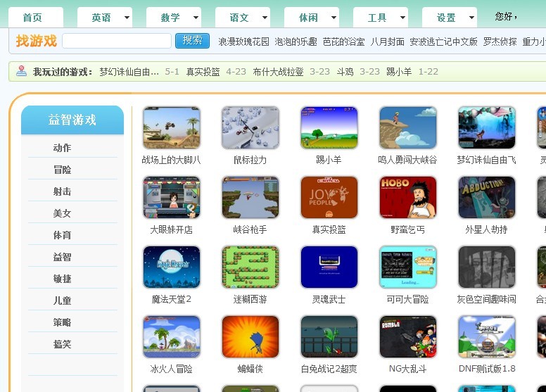Click the joystick icon beside 我玩过的游戏
Viewport: 546px width, 392px height.
(x=21, y=71)
